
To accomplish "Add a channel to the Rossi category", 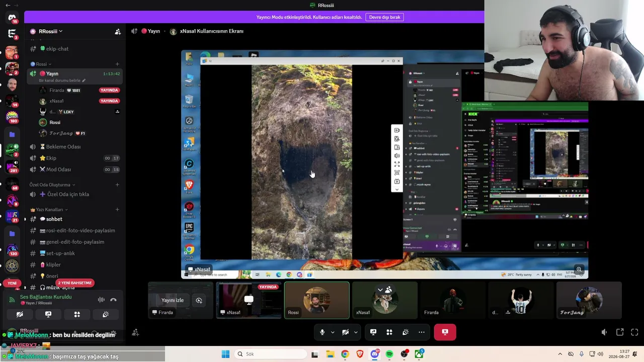I will 117,64.
